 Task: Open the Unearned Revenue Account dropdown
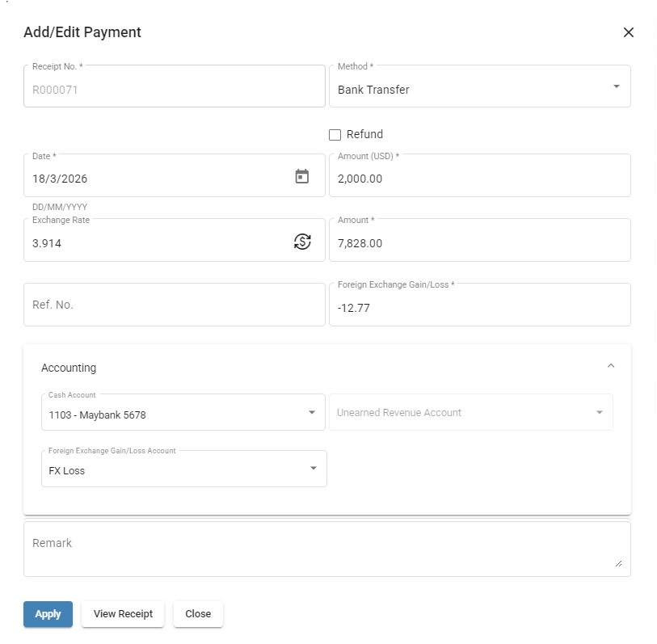pyautogui.click(x=471, y=412)
